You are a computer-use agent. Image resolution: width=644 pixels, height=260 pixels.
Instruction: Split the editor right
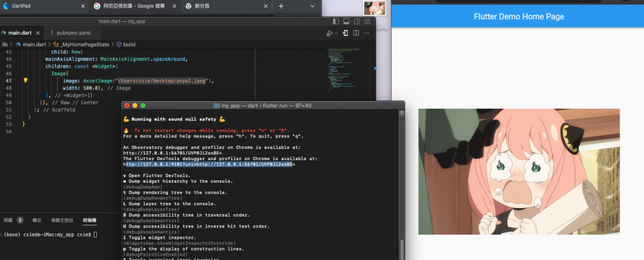pyautogui.click(x=357, y=33)
